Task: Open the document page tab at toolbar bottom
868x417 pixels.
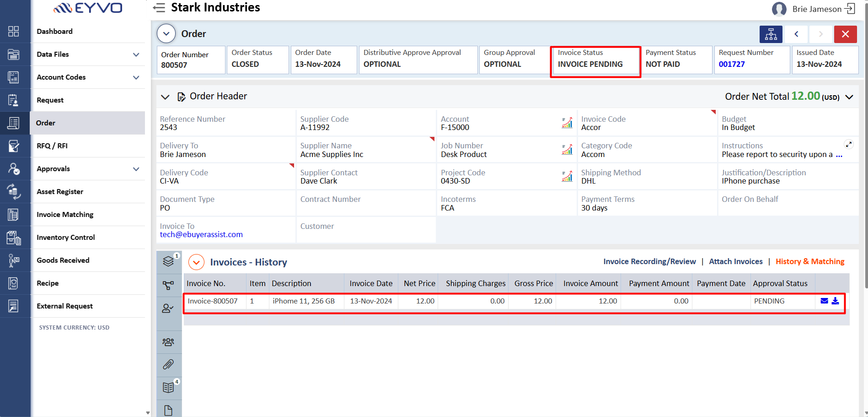Action: [x=169, y=410]
